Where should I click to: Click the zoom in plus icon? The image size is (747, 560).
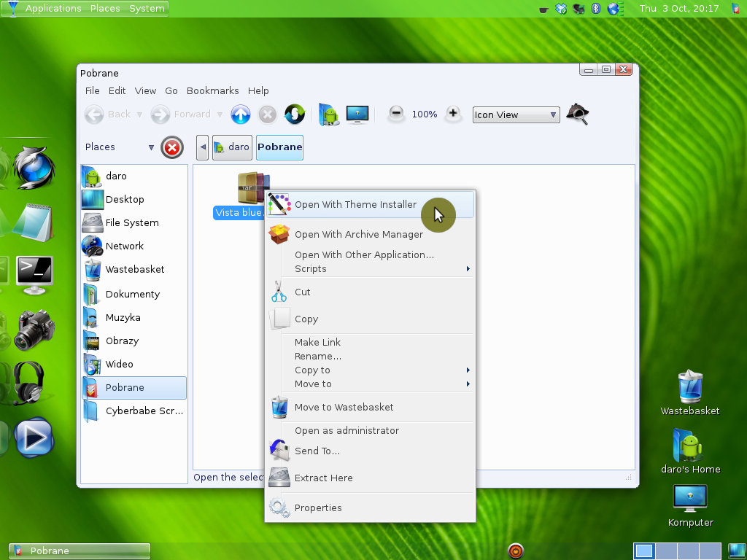(x=453, y=114)
